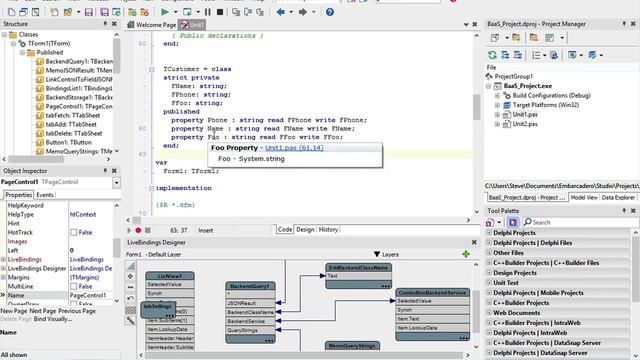Switch to the Design view tab

click(305, 229)
